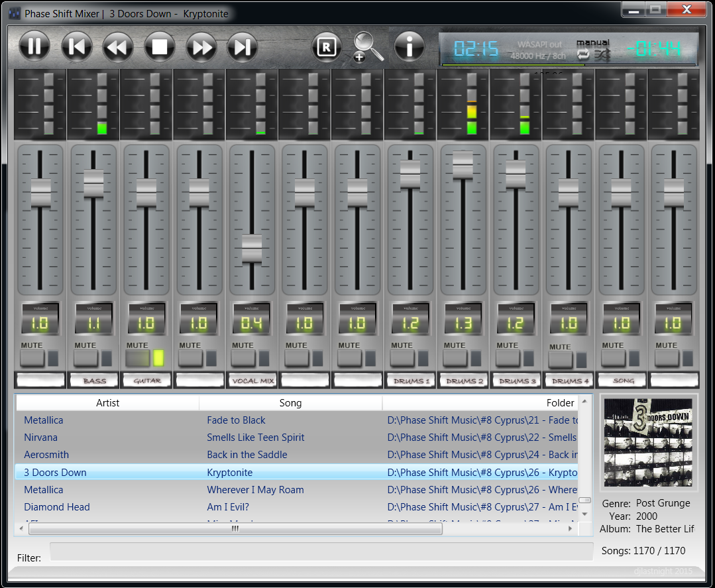This screenshot has height=588, width=715.
Task: Stop playback with the stop button
Action: pos(160,46)
